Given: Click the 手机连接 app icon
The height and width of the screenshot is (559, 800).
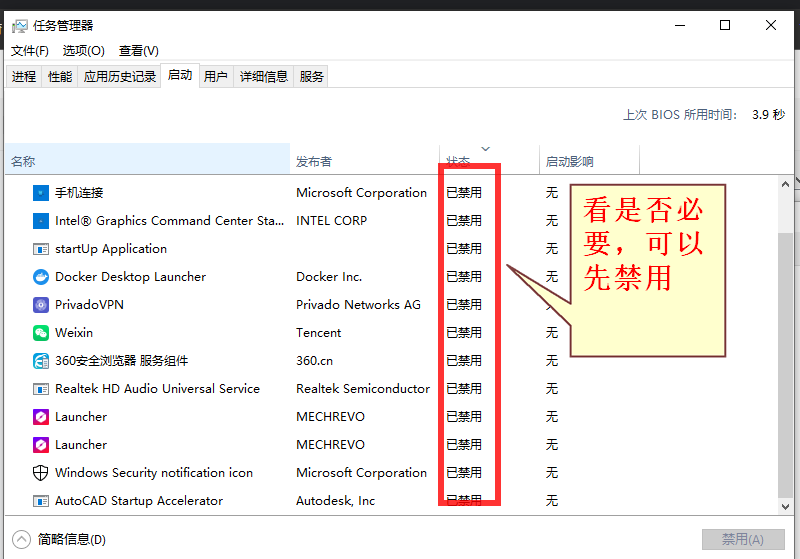Looking at the screenshot, I should pos(41,193).
